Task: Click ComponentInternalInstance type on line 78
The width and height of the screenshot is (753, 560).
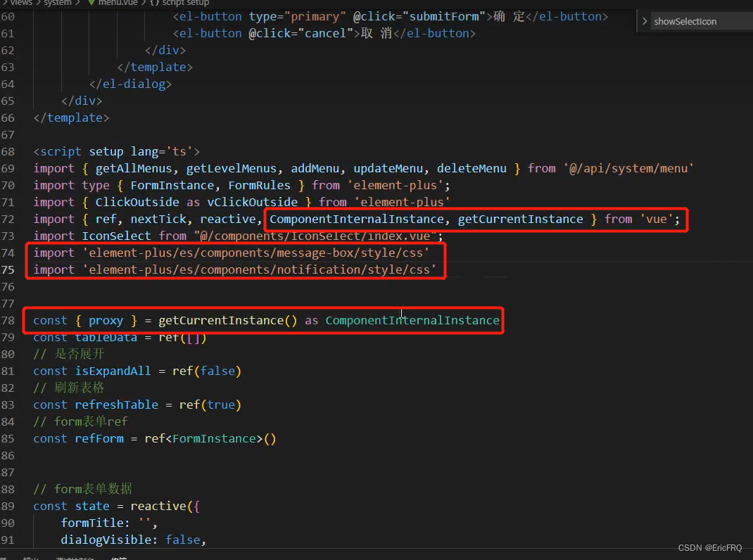Action: coord(412,320)
